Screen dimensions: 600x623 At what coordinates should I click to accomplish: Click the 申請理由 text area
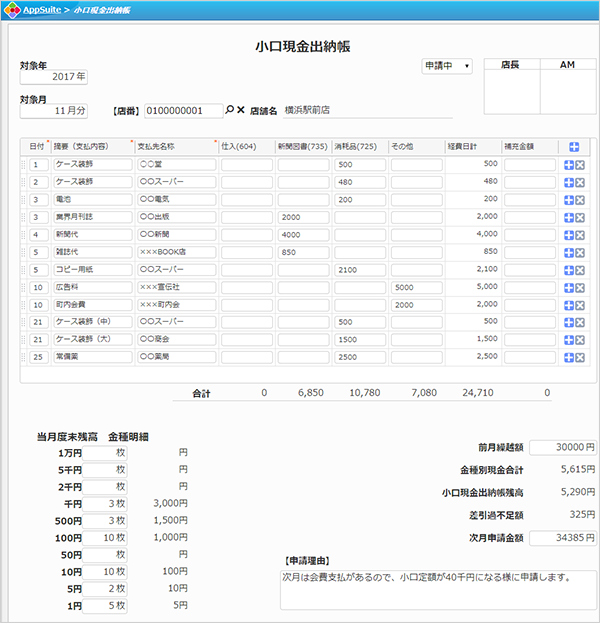[438, 590]
